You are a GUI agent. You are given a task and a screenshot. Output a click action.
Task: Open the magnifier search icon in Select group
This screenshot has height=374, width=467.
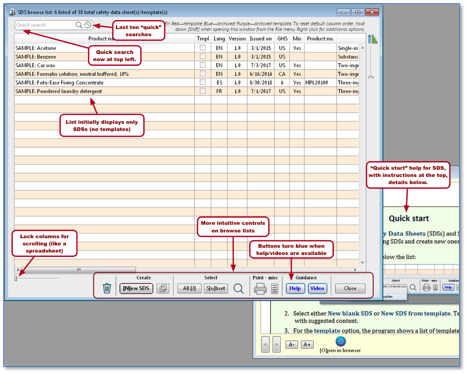(x=238, y=288)
